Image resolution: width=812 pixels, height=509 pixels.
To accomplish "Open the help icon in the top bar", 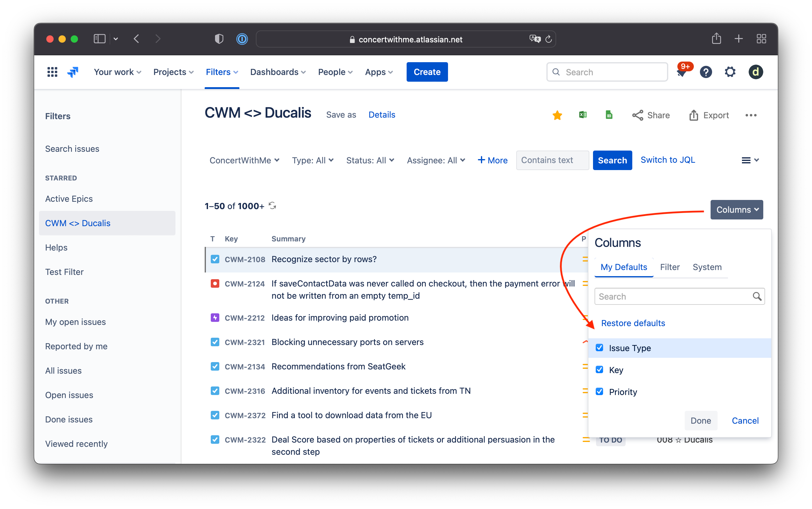I will pos(706,72).
